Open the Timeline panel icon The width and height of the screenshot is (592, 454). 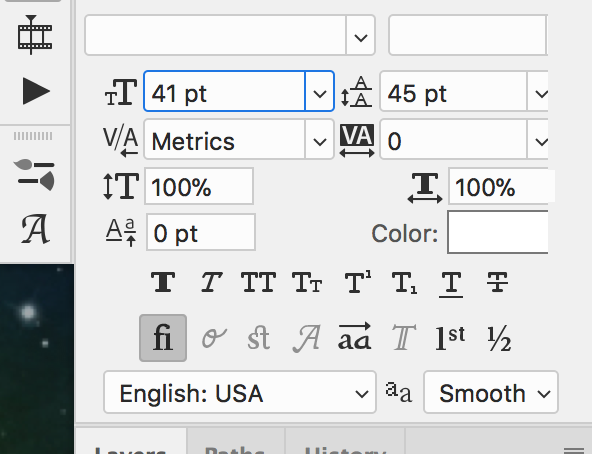click(35, 35)
